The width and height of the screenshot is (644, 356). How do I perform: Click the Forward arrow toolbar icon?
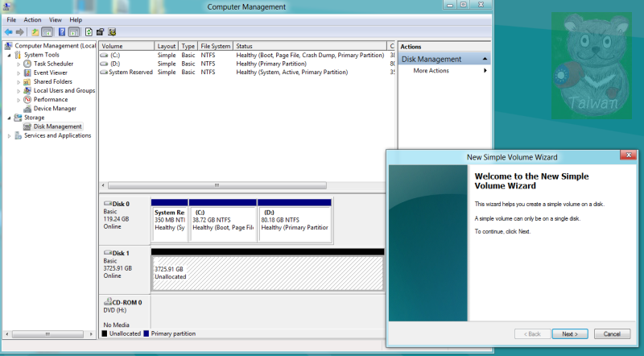[19, 32]
